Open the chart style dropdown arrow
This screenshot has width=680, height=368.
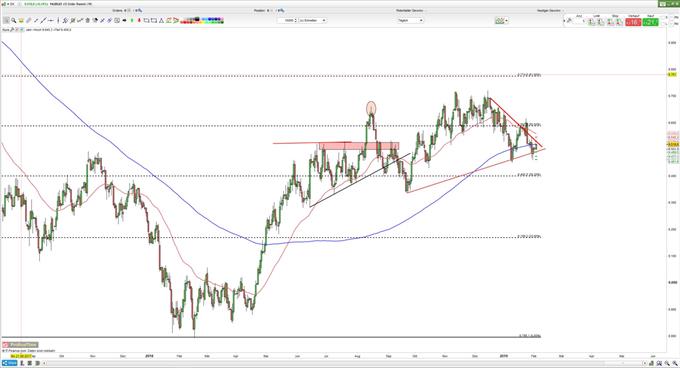(x=506, y=20)
